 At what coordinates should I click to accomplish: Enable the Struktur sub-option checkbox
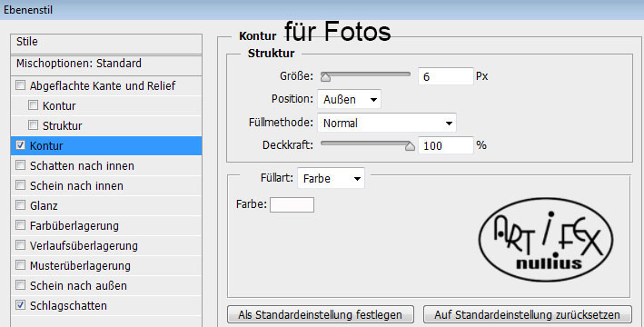click(33, 124)
